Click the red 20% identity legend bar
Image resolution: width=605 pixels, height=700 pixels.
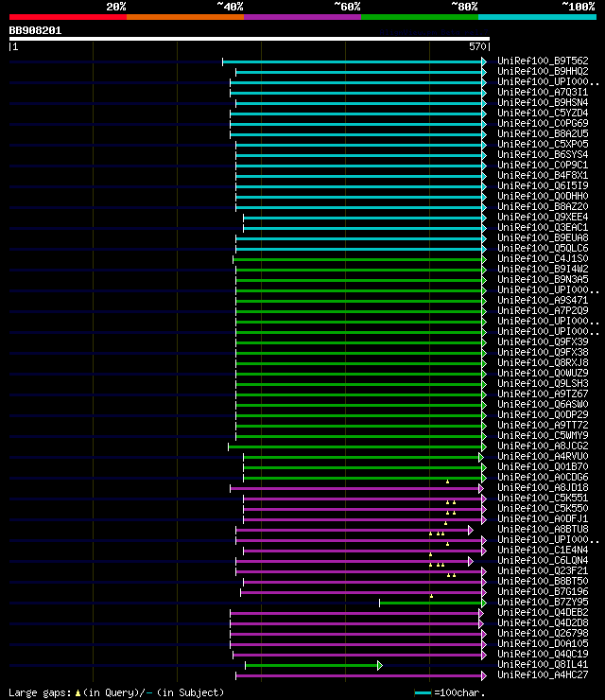click(68, 17)
